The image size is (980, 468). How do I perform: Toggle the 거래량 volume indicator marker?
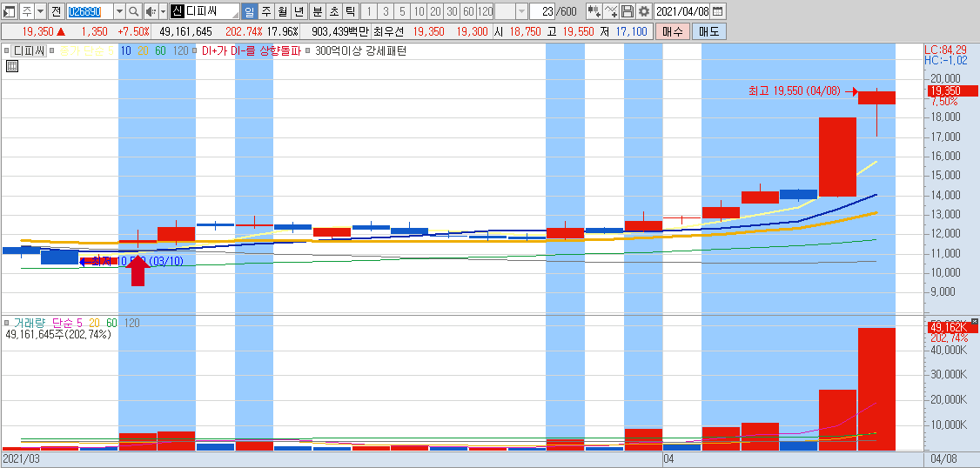pos(6,323)
